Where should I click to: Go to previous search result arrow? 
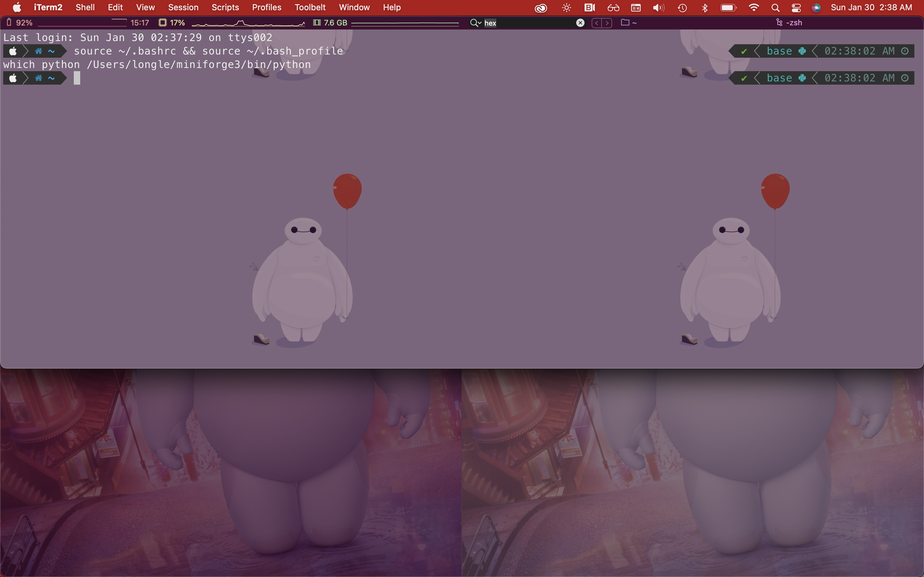tap(596, 23)
